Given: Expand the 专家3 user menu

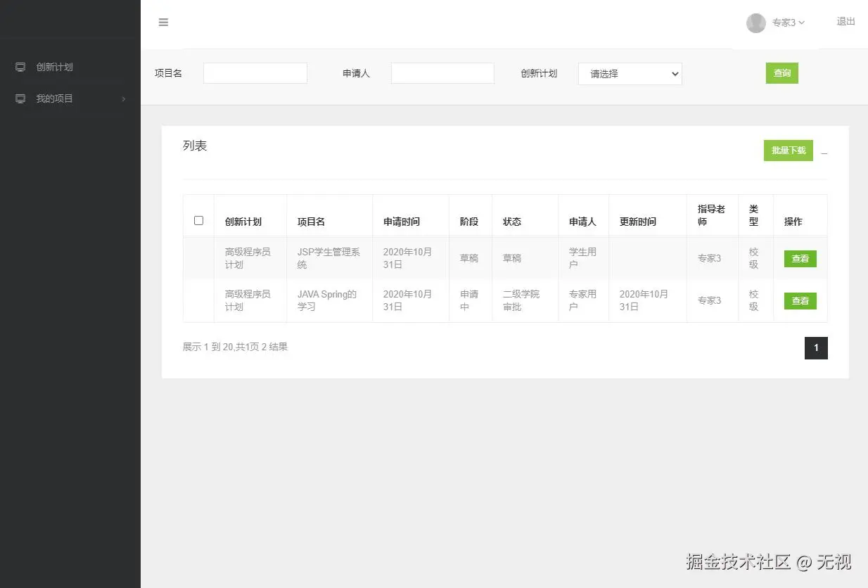Looking at the screenshot, I should [x=788, y=23].
